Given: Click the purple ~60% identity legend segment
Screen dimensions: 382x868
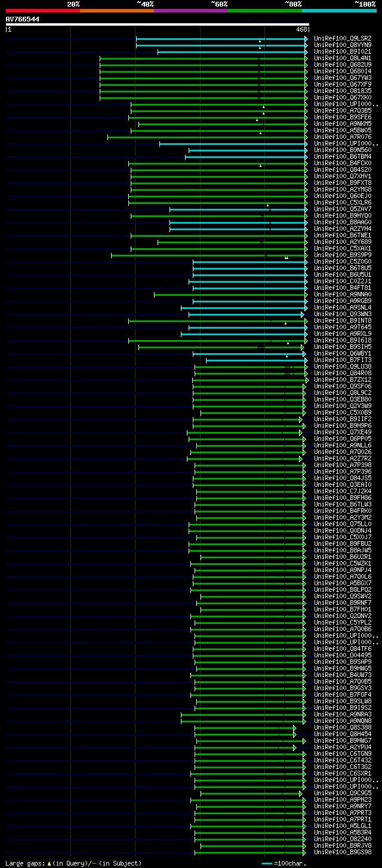Looking at the screenshot, I should click(x=191, y=11).
